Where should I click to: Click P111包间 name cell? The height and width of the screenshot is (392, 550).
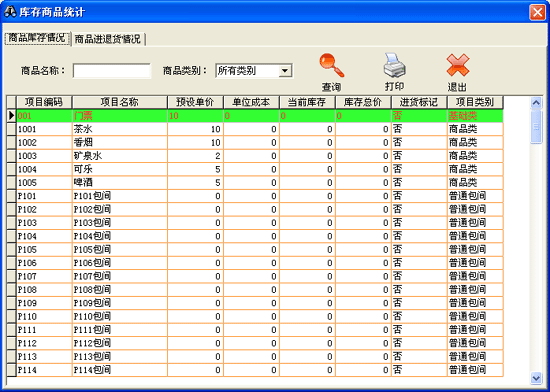pos(120,330)
